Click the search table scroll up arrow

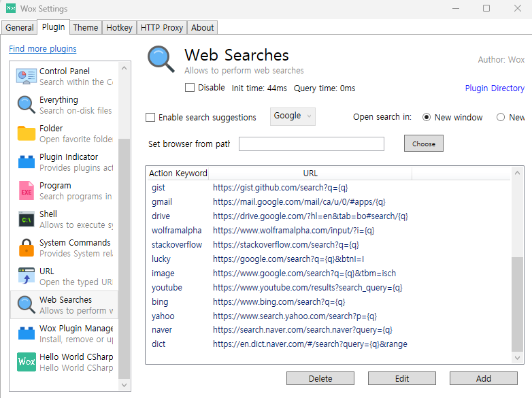pos(518,173)
